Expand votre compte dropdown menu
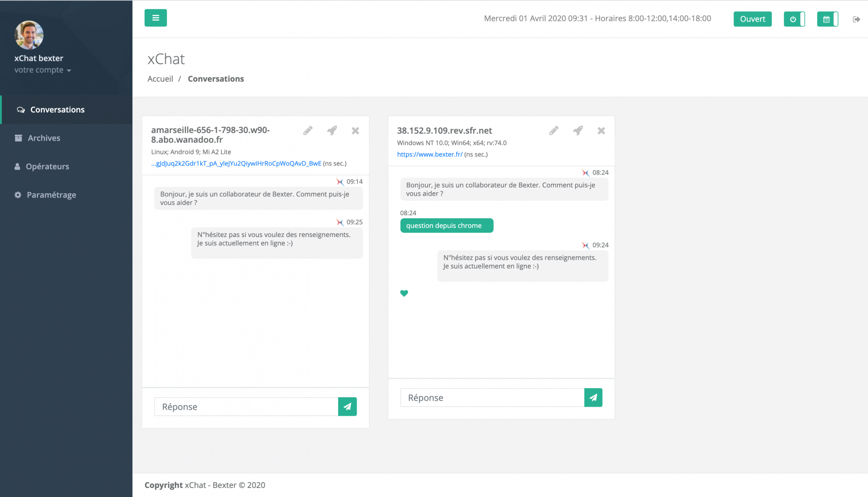Viewport: 868px width, 497px height. [x=43, y=70]
